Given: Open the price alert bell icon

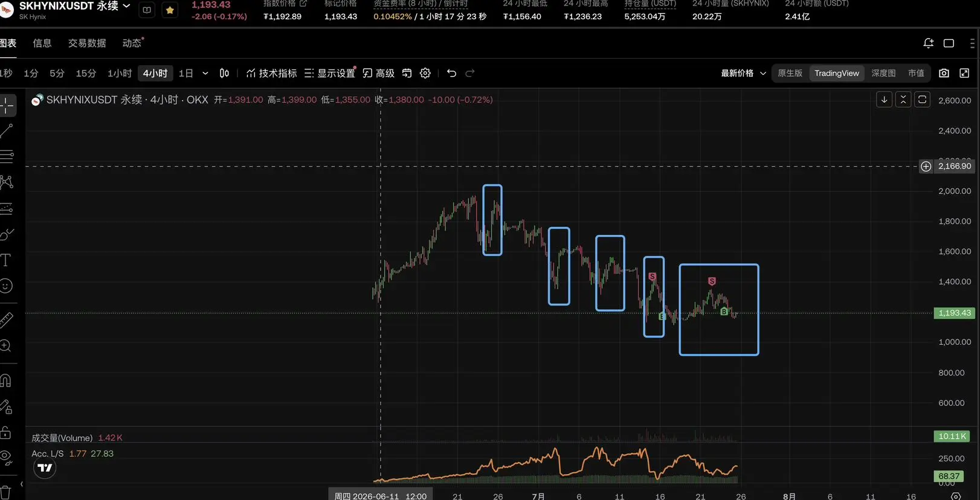Looking at the screenshot, I should pos(929,43).
